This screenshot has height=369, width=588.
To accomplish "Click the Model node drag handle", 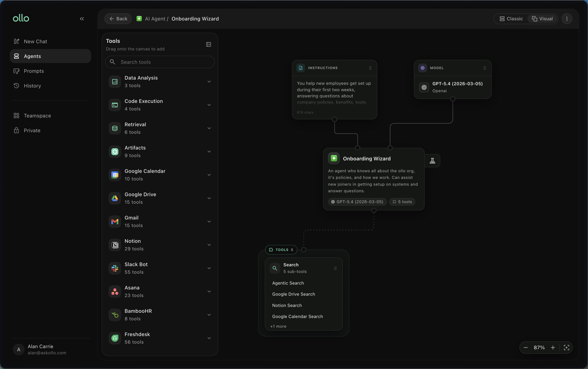I will tap(484, 68).
